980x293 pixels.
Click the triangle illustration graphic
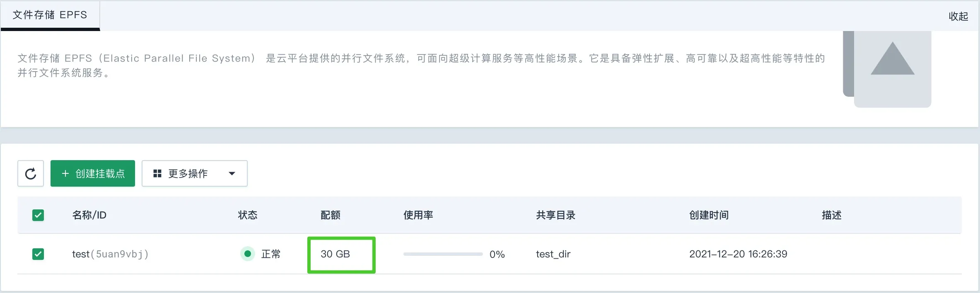coord(893,59)
